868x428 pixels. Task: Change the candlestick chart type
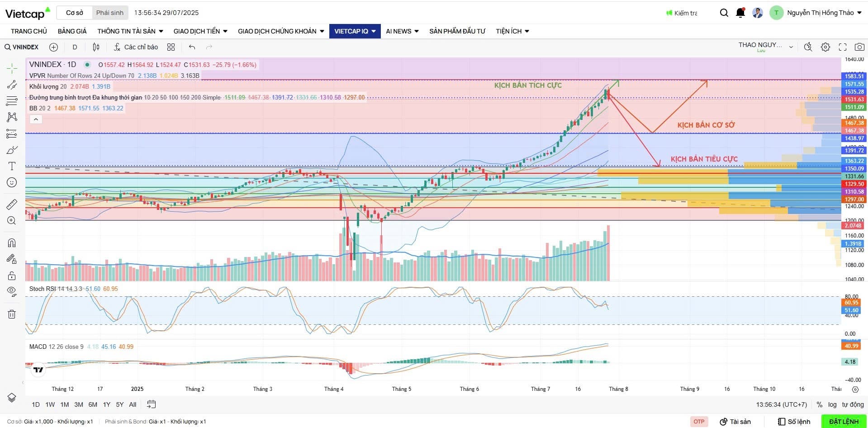[x=96, y=47]
